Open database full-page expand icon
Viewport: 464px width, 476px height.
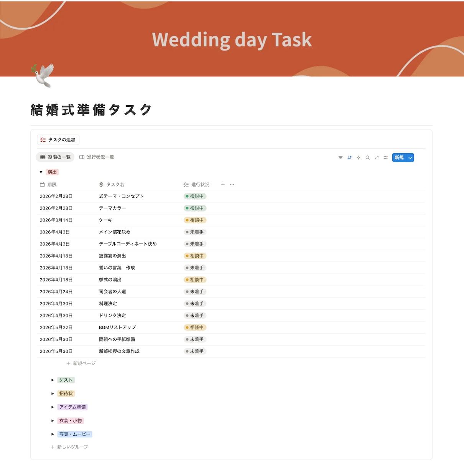tap(377, 158)
